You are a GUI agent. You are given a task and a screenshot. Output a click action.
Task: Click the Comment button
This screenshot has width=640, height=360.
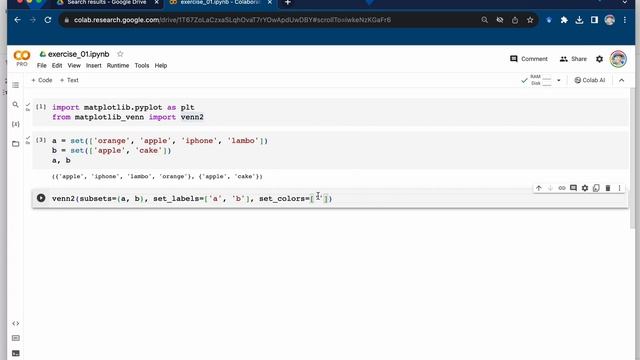(529, 59)
